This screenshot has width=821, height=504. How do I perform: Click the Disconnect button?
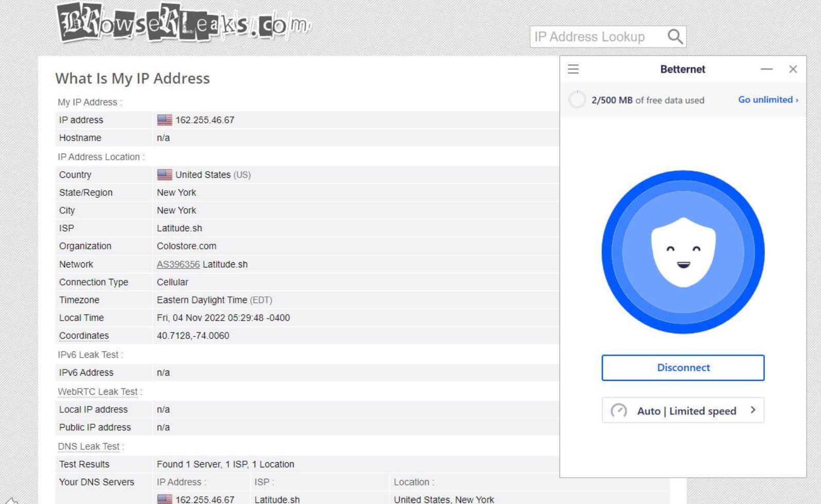pyautogui.click(x=683, y=367)
